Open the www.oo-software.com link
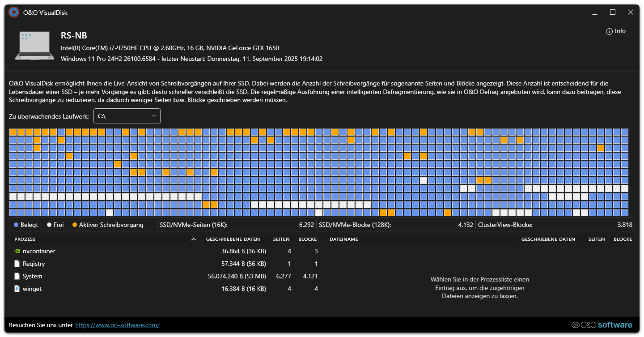This screenshot has height=337, width=644. (x=117, y=325)
